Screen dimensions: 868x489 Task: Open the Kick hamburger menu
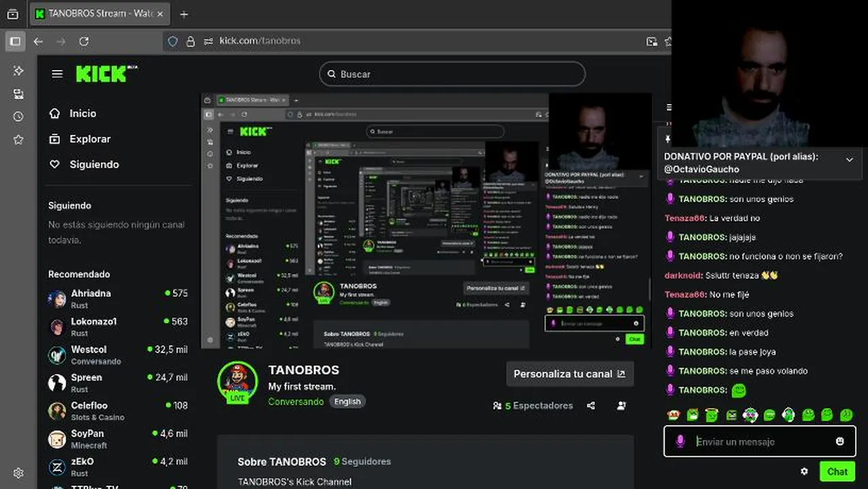point(57,74)
